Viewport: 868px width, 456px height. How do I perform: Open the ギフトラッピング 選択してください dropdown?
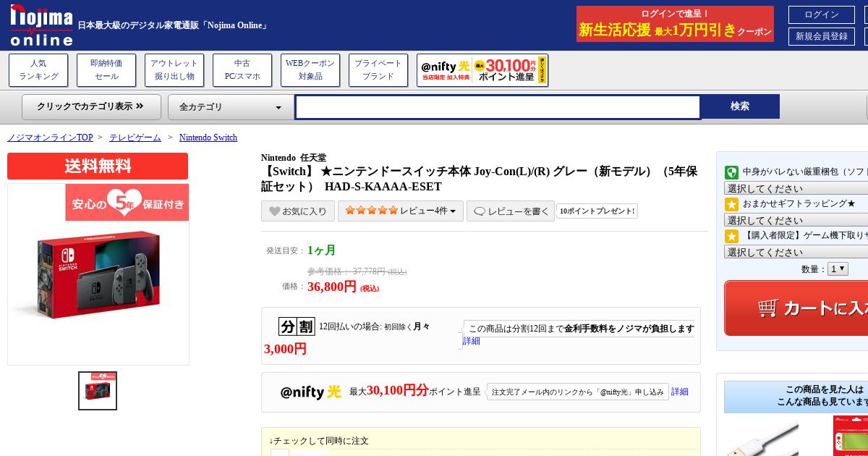point(796,220)
